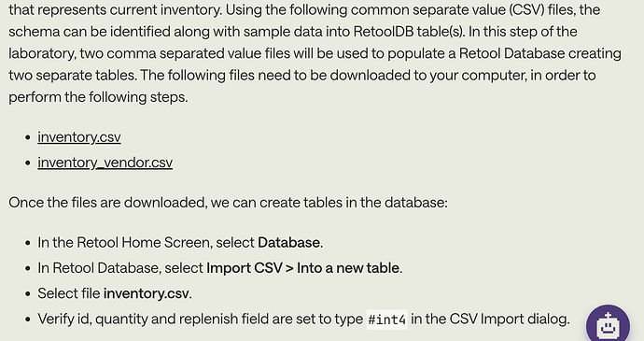Click the sentence Once the files are downloaded

click(x=228, y=203)
